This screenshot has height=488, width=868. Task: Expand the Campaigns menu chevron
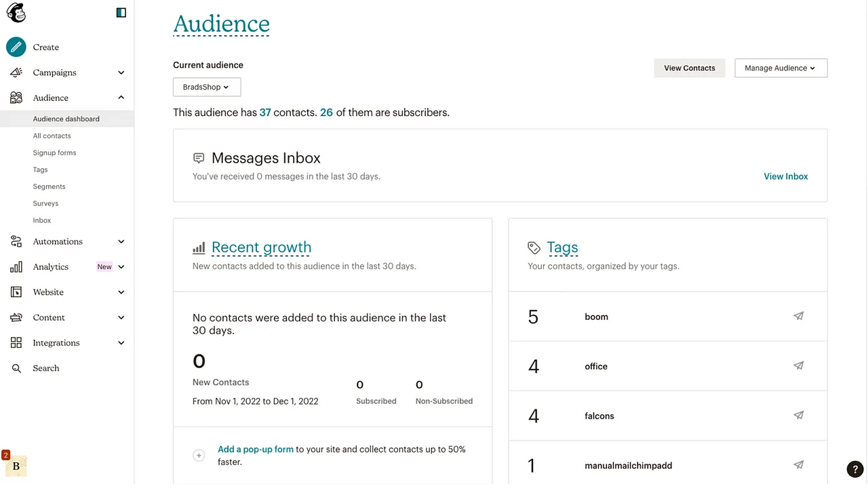(121, 73)
